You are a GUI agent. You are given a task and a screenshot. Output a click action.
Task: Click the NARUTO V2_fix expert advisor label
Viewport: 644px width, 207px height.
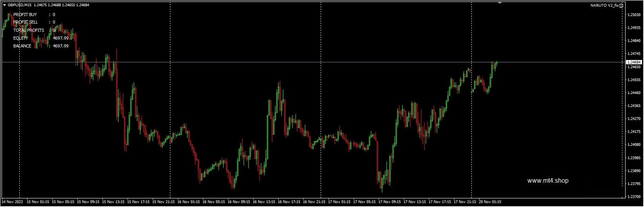pos(604,5)
